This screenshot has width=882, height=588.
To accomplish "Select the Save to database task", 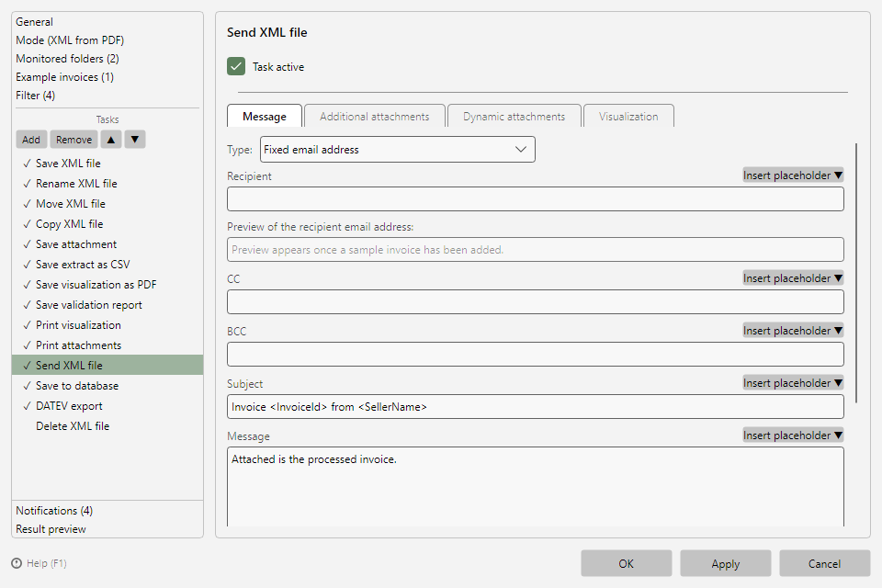I will 107,386.
